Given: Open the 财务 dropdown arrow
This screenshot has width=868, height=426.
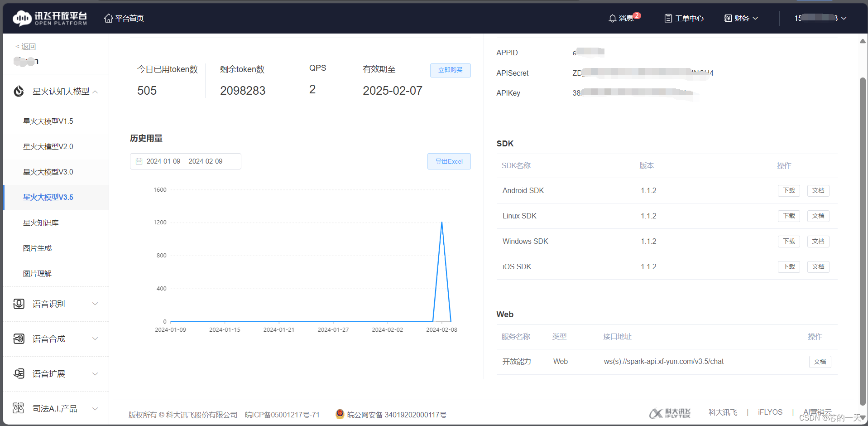Looking at the screenshot, I should point(755,18).
